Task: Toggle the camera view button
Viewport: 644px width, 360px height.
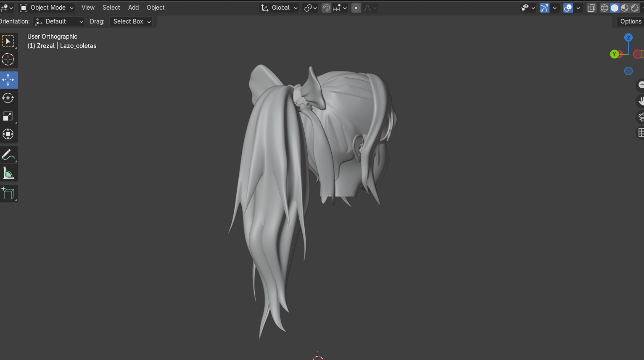Action: pyautogui.click(x=641, y=117)
